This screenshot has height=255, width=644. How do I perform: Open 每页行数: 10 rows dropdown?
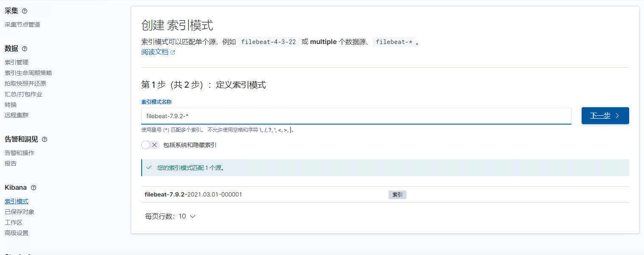click(170, 216)
